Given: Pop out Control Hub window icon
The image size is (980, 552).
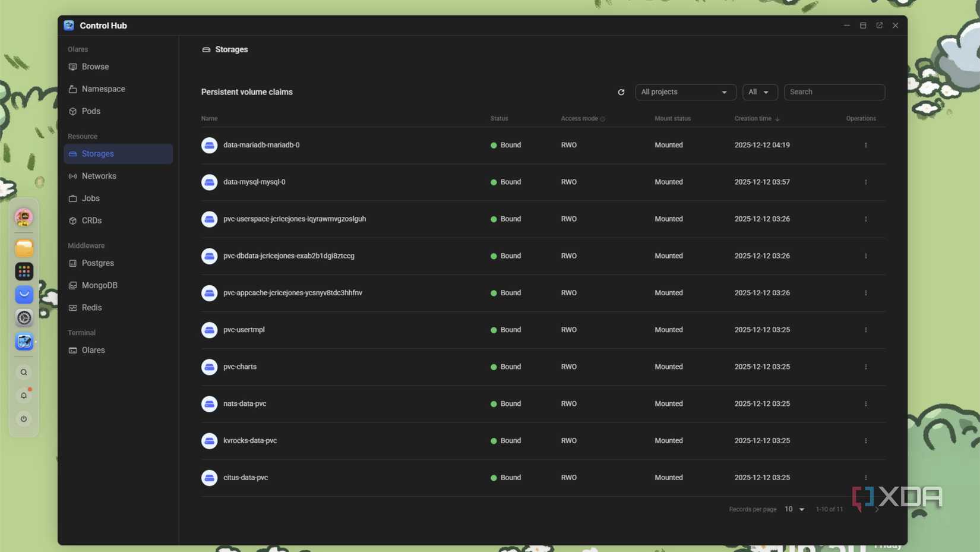Looking at the screenshot, I should click(879, 26).
